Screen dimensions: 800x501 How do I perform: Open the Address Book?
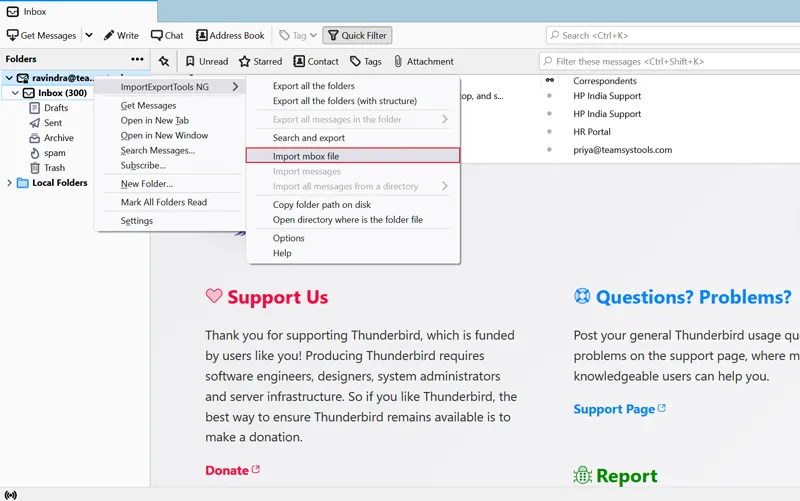click(x=230, y=35)
